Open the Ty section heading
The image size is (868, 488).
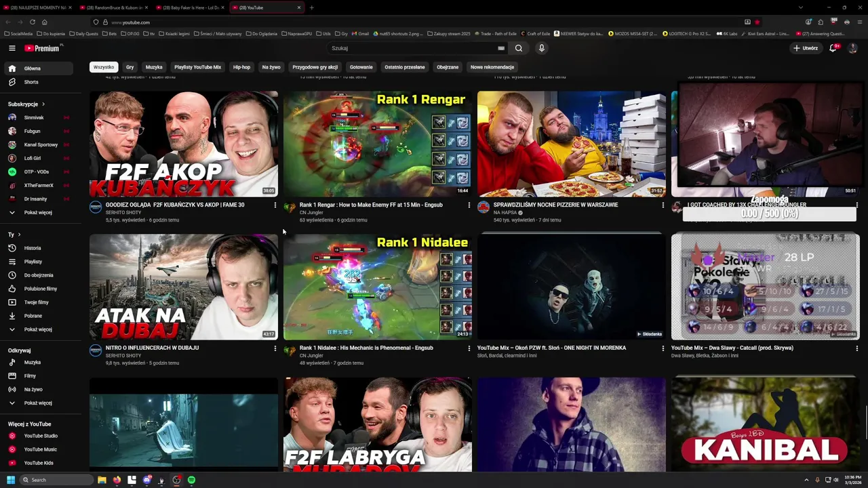[14, 235]
